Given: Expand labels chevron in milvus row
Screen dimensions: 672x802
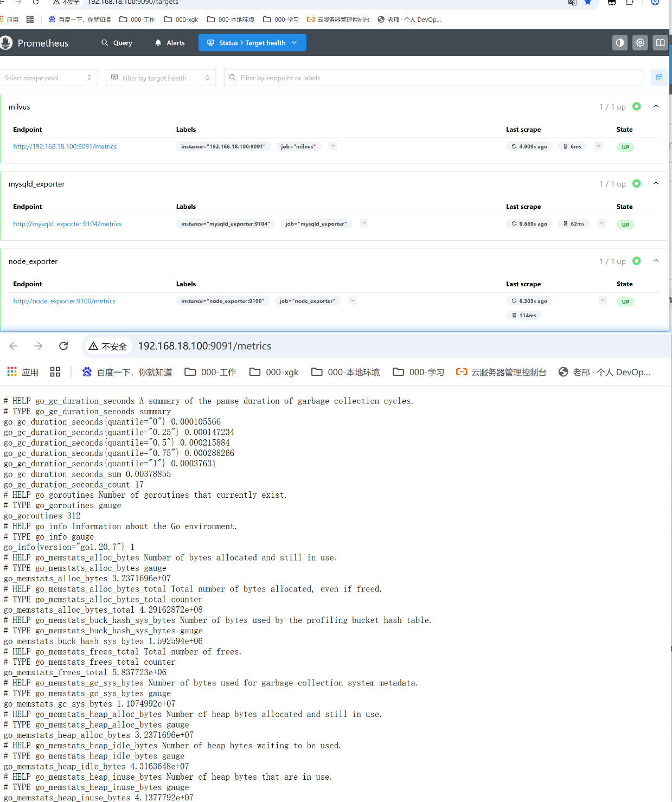Looking at the screenshot, I should coord(334,146).
